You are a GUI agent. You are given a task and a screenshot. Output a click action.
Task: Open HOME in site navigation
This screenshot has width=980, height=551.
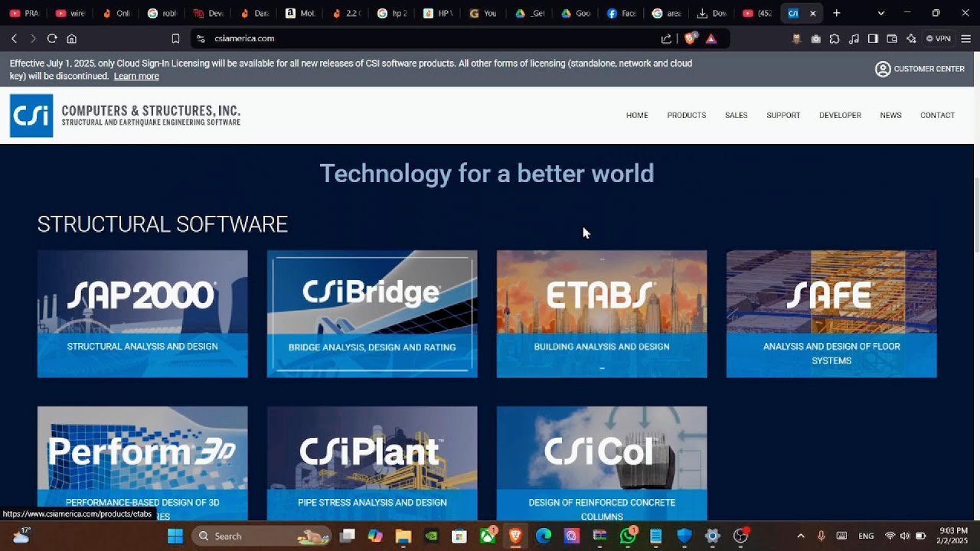(x=637, y=116)
